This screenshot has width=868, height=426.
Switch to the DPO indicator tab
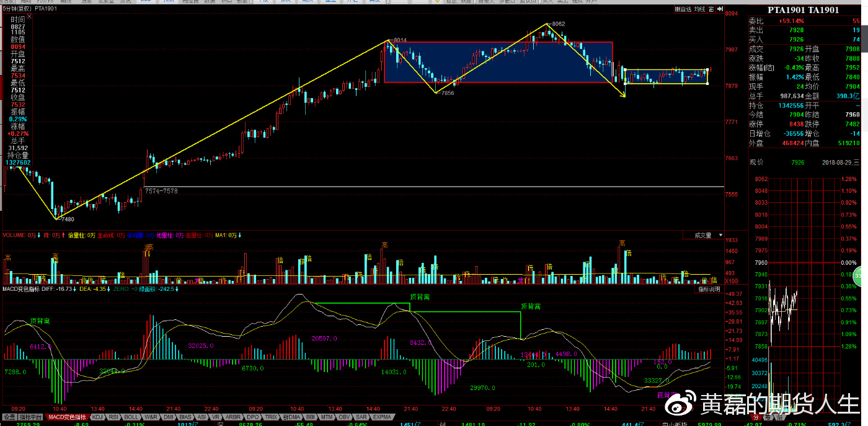point(253,417)
